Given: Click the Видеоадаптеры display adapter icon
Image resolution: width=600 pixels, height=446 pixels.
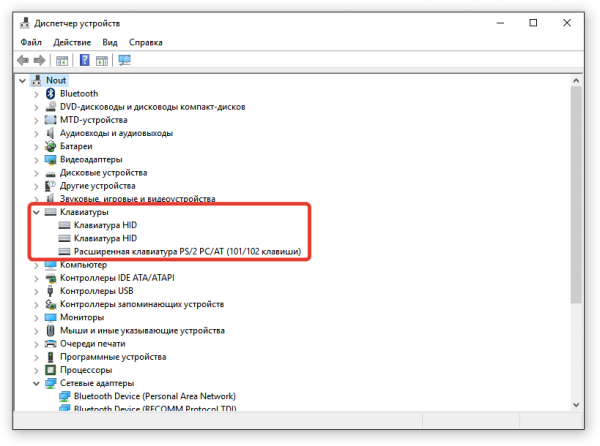Looking at the screenshot, I should 50,160.
